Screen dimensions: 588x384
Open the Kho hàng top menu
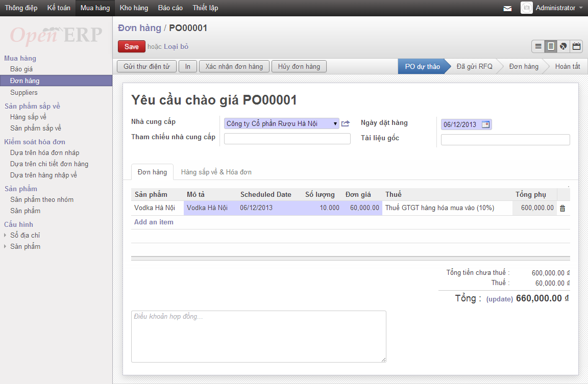(134, 8)
